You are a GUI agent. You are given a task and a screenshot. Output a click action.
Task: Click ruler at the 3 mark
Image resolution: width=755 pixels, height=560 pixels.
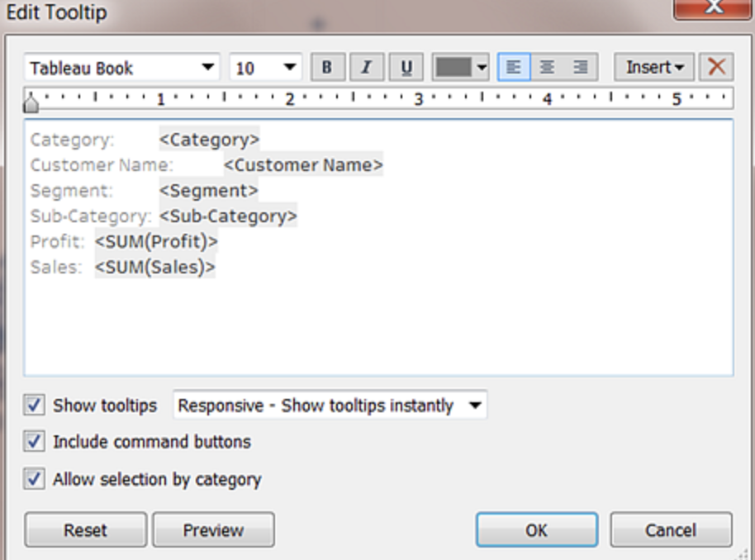click(419, 99)
